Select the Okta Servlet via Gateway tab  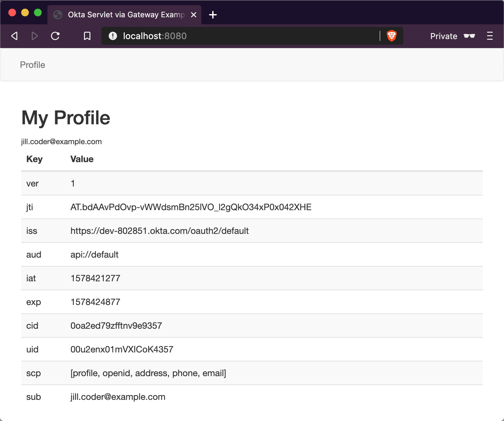click(x=125, y=15)
